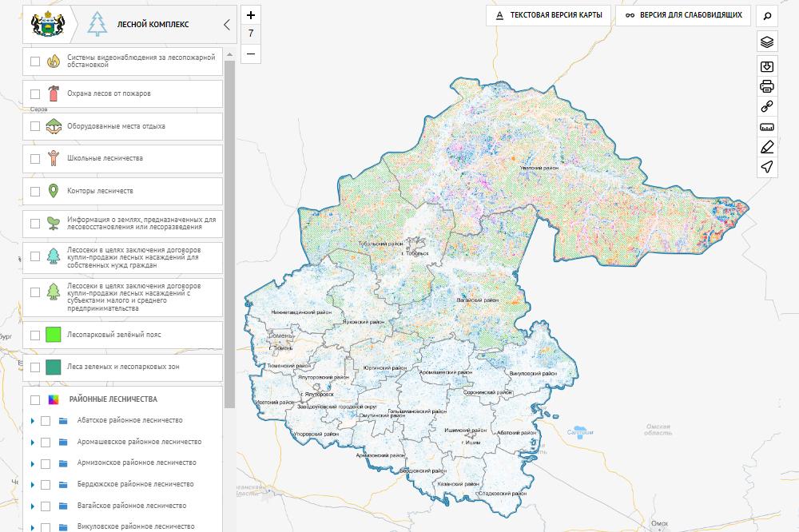The image size is (799, 532).
Task: Click the fire video surveillance layer icon
Action: (x=54, y=62)
